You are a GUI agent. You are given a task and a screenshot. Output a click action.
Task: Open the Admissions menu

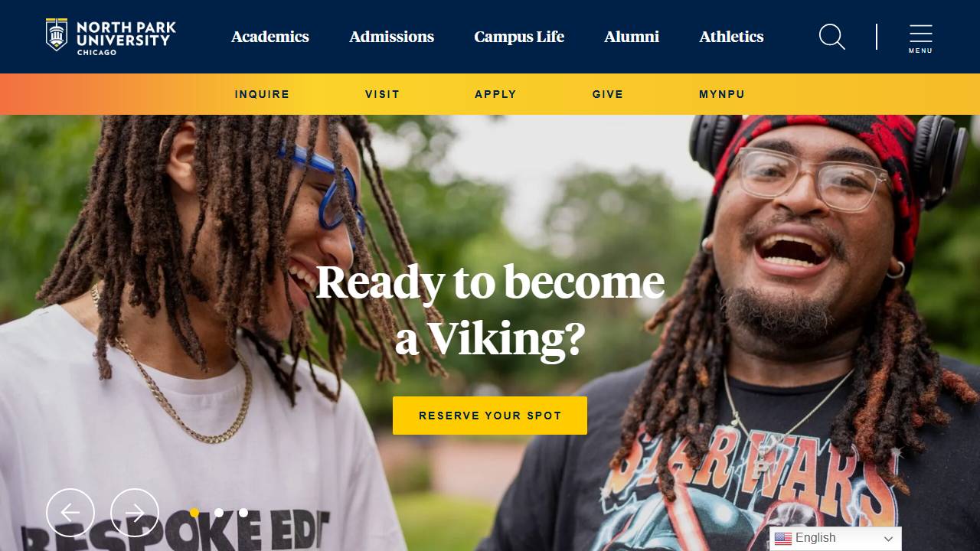tap(391, 37)
